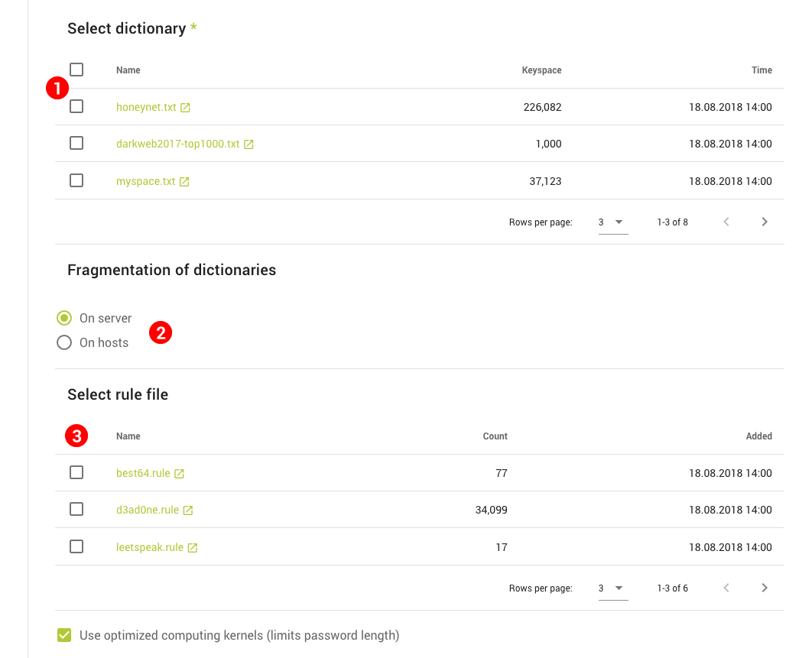
Task: Check the honeynet.txt dictionary checkbox
Action: click(x=76, y=107)
